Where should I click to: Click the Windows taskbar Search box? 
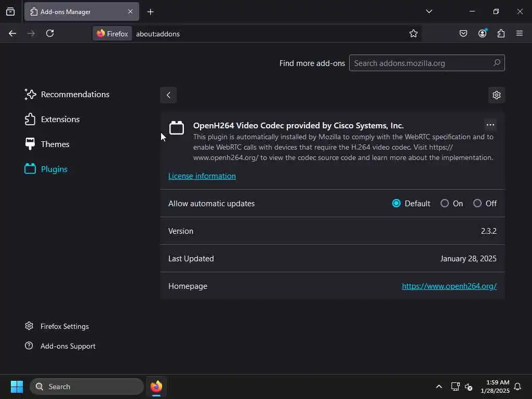[87, 387]
